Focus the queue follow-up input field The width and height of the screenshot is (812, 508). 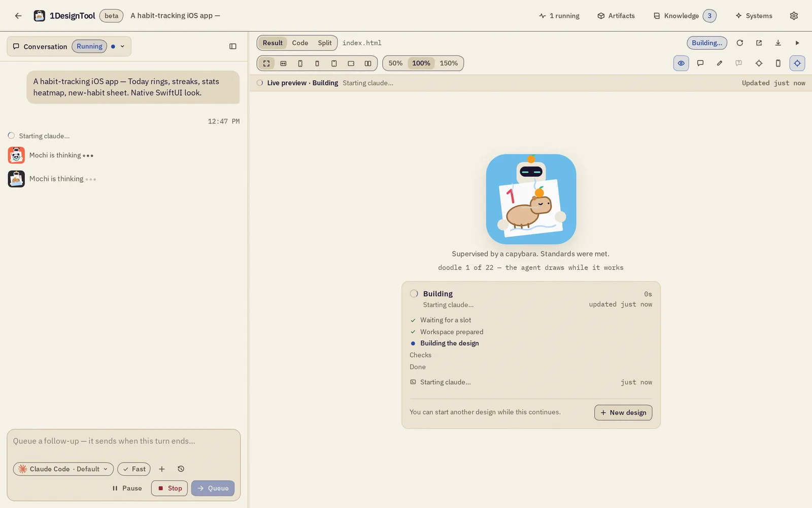click(x=123, y=441)
